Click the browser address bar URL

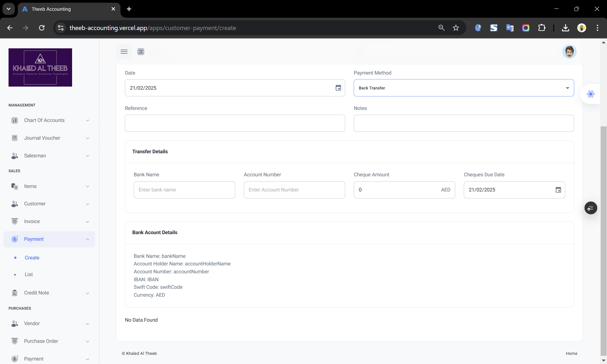click(153, 28)
